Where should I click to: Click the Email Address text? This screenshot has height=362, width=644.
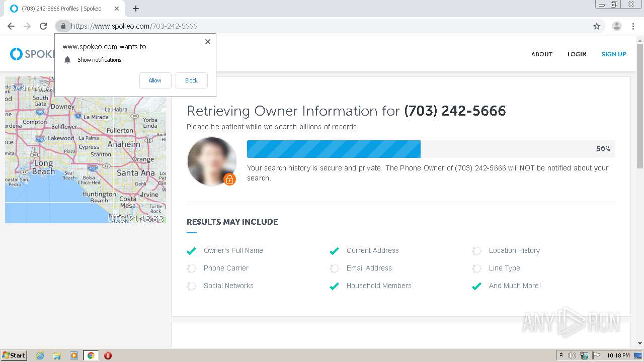click(x=369, y=268)
